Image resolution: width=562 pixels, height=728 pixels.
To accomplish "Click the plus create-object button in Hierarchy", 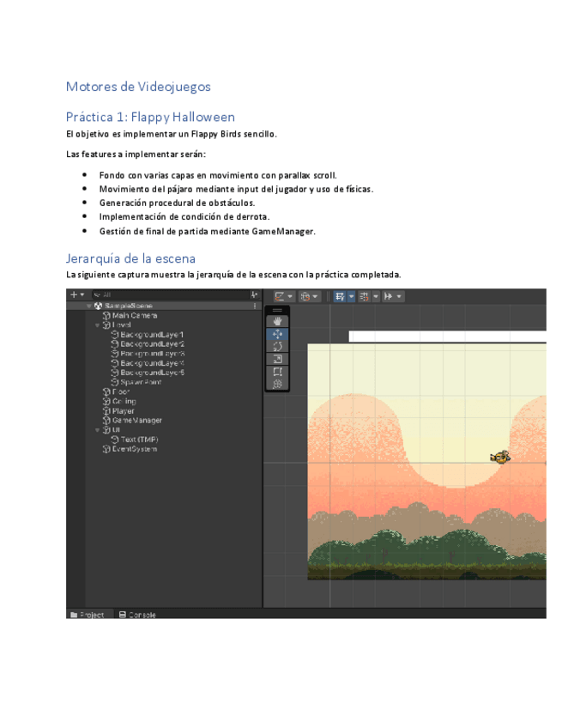I will point(73,294).
